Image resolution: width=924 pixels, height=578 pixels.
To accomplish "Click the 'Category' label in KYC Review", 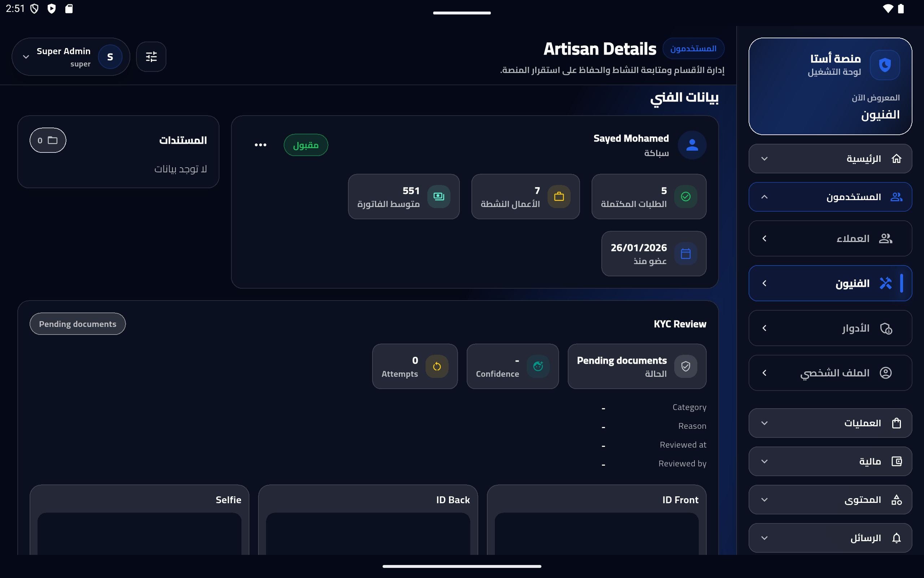I will point(689,407).
